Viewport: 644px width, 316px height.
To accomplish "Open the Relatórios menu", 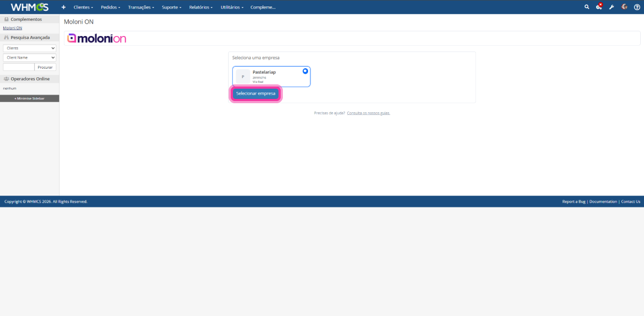I will 201,7.
